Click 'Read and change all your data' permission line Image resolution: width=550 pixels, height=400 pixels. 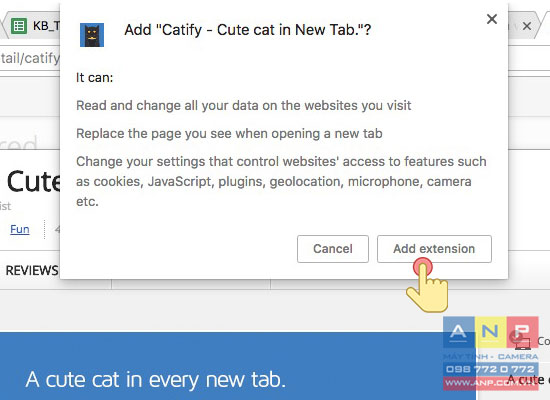(x=243, y=106)
